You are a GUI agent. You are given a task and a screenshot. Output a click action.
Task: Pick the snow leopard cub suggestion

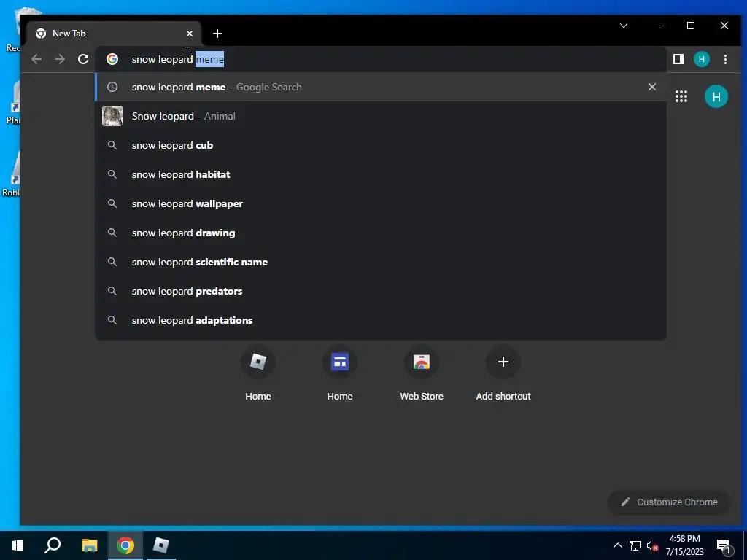pyautogui.click(x=381, y=145)
